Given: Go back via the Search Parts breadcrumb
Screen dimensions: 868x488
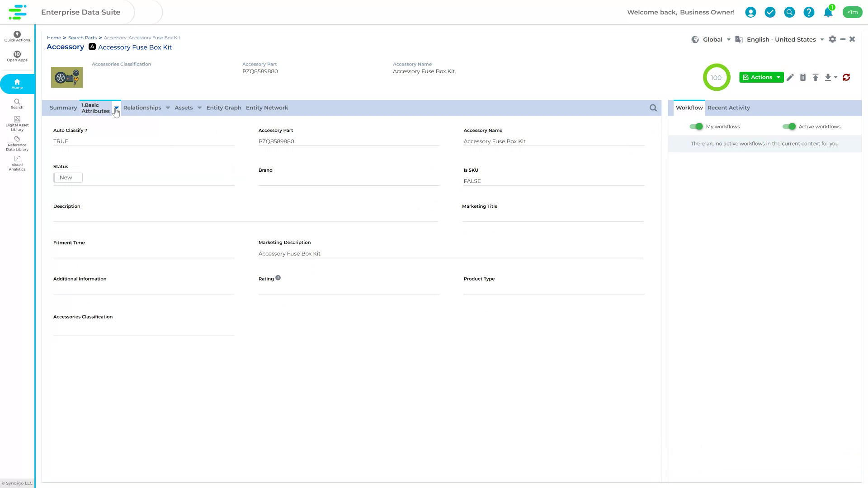Looking at the screenshot, I should coord(82,38).
